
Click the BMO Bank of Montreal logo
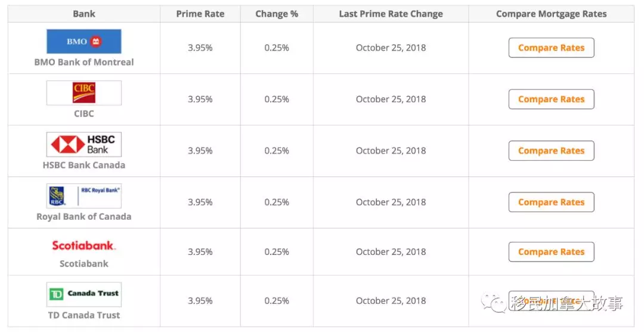point(84,41)
